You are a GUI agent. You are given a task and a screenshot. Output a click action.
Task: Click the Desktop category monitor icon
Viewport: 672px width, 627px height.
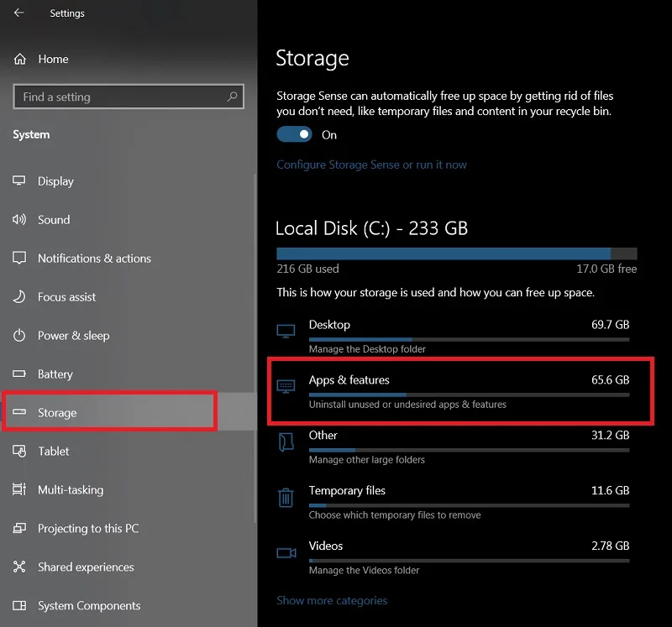286,331
